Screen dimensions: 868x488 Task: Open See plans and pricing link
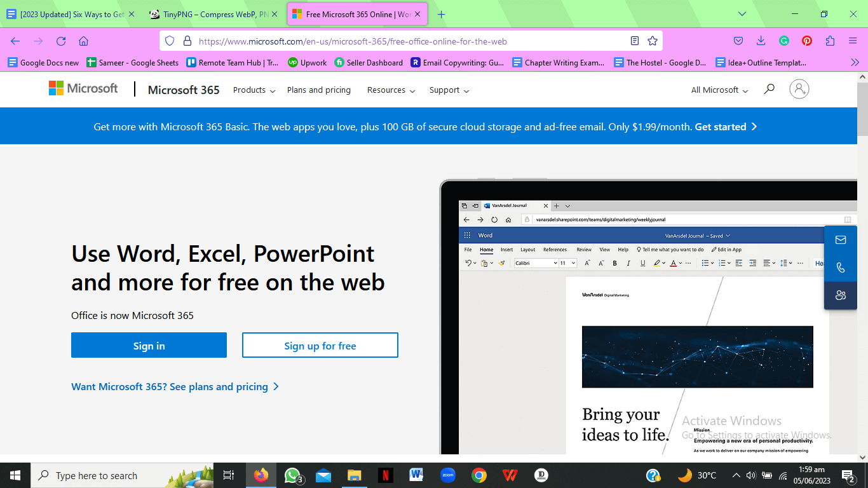(175, 386)
